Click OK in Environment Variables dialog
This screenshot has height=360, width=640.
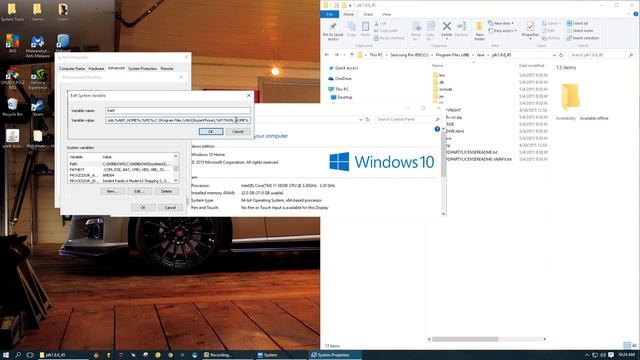(143, 207)
